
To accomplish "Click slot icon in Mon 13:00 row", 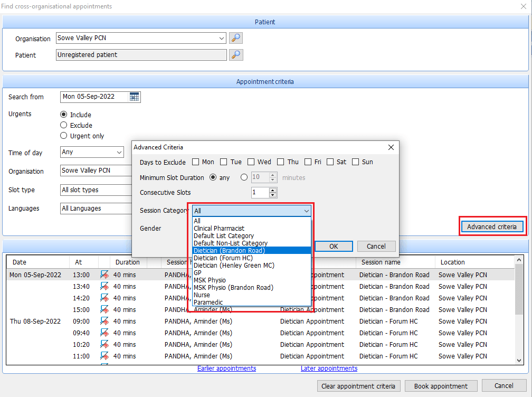I will [x=104, y=275].
